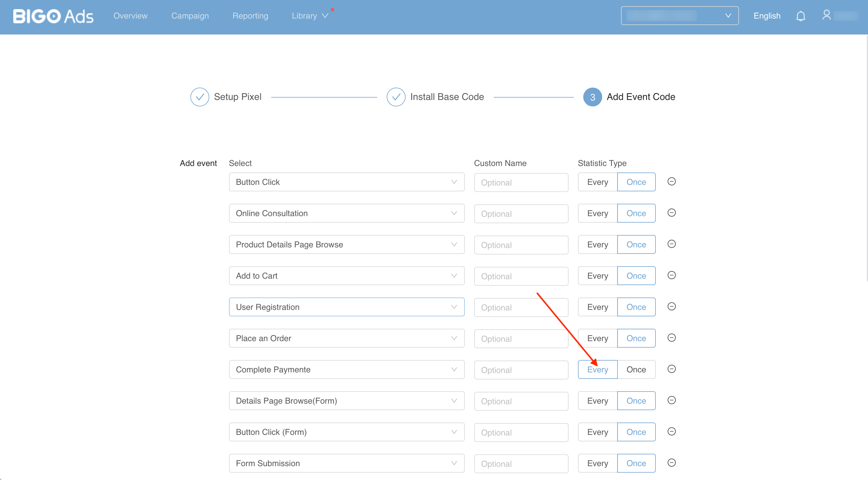Click the BIGO Ads logo
868x480 pixels.
pyautogui.click(x=53, y=16)
